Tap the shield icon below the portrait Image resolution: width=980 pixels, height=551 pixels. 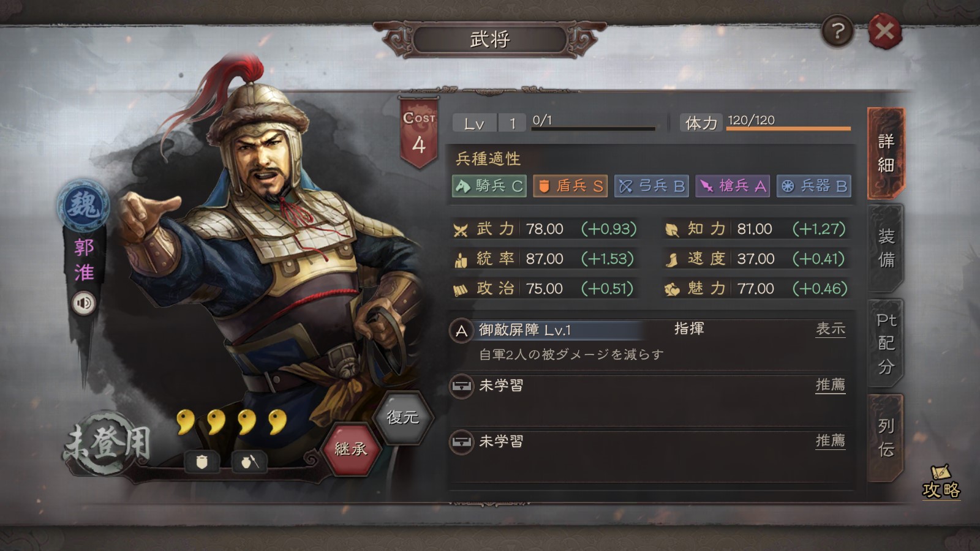click(202, 462)
